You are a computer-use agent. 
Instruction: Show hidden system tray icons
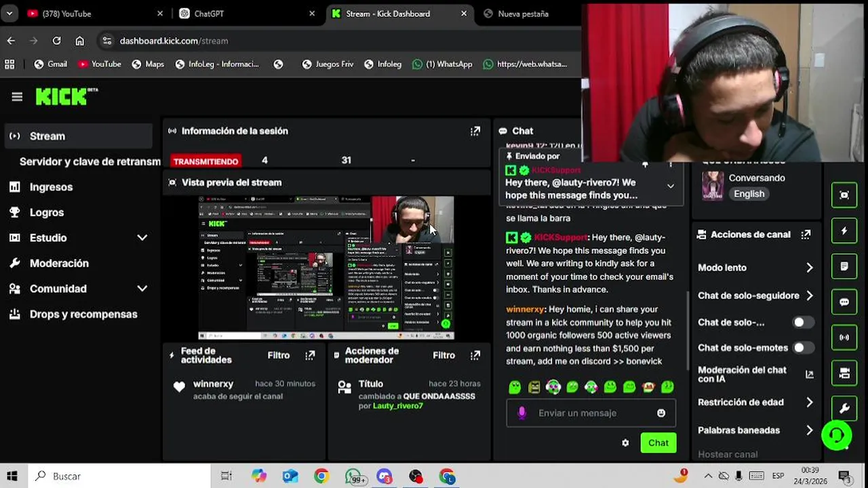point(707,476)
